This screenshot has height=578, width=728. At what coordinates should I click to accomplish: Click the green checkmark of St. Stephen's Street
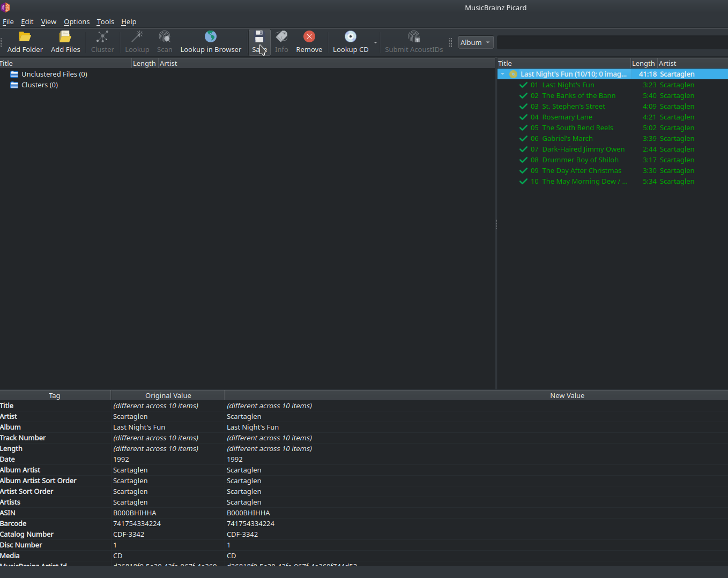pos(524,107)
